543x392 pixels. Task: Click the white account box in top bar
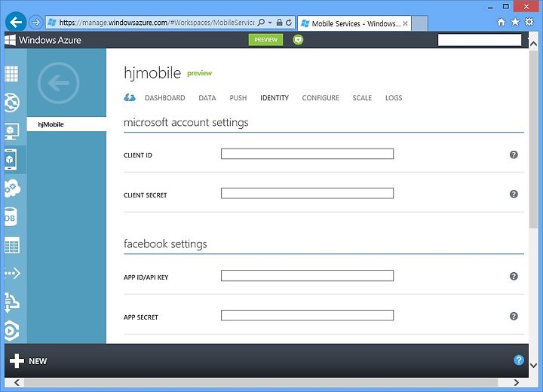[480, 40]
